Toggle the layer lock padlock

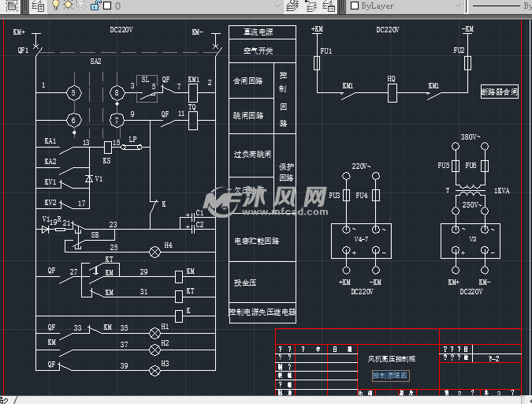(x=95, y=6)
